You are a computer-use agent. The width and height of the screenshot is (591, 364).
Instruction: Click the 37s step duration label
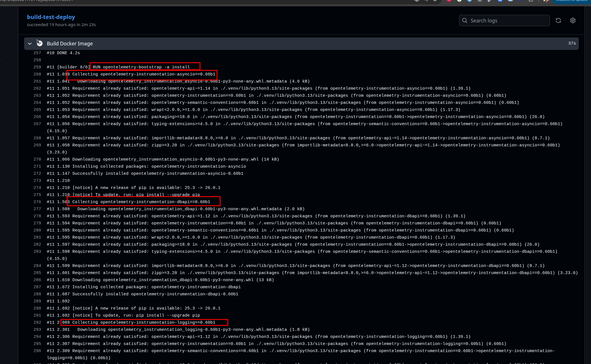click(572, 43)
